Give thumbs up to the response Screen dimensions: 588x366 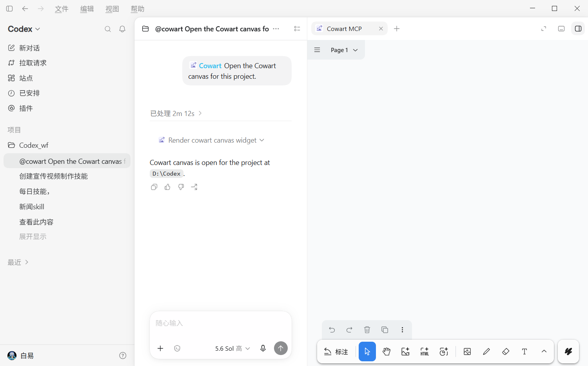(167, 187)
